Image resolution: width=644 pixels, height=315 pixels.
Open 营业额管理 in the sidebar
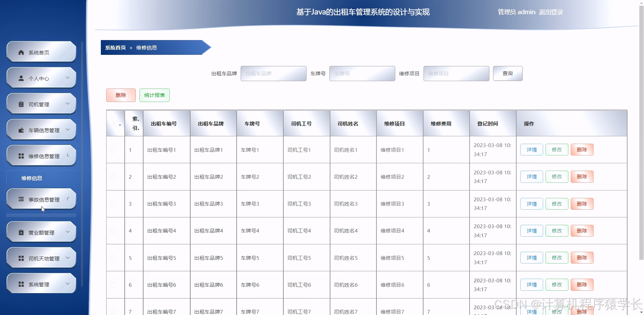tap(41, 232)
